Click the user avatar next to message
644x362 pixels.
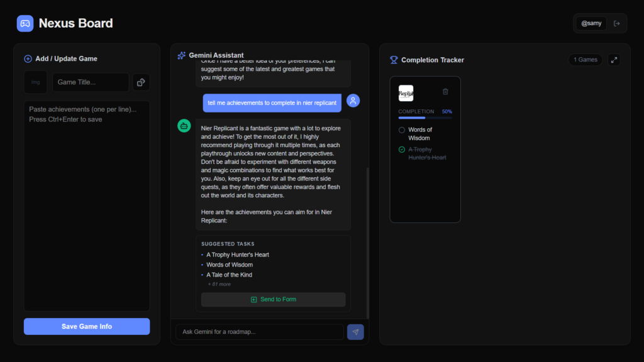click(x=353, y=101)
